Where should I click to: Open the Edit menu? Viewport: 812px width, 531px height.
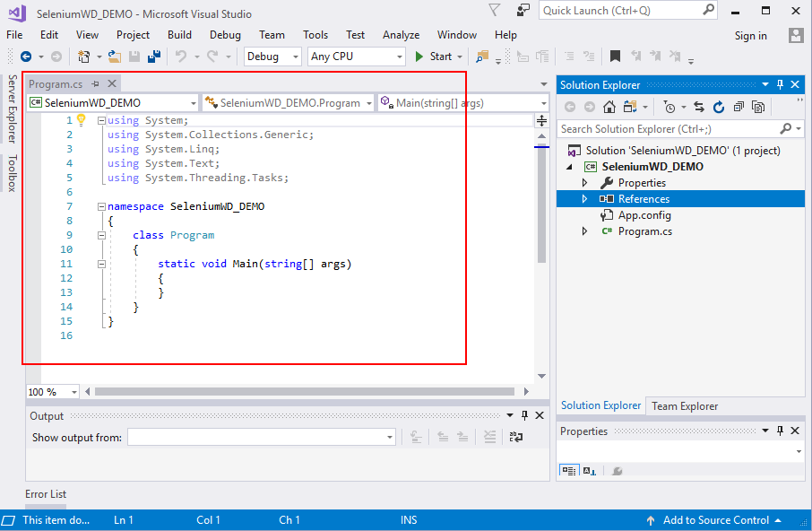(49, 35)
